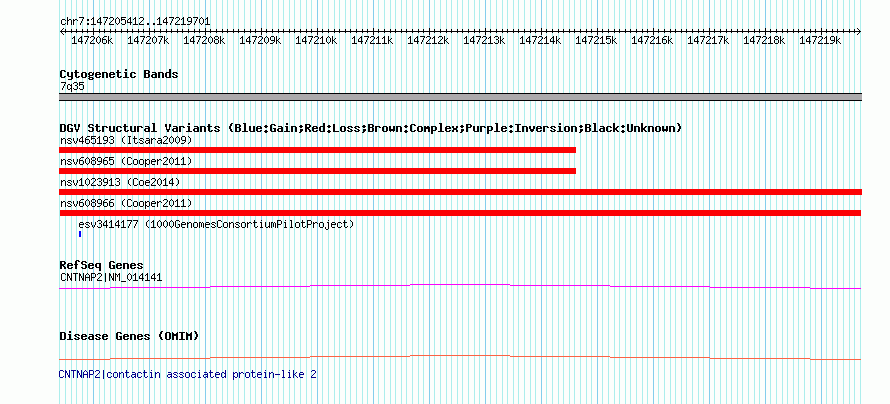
Task: Click the 147212k ruler tick label
Action: [x=429, y=40]
